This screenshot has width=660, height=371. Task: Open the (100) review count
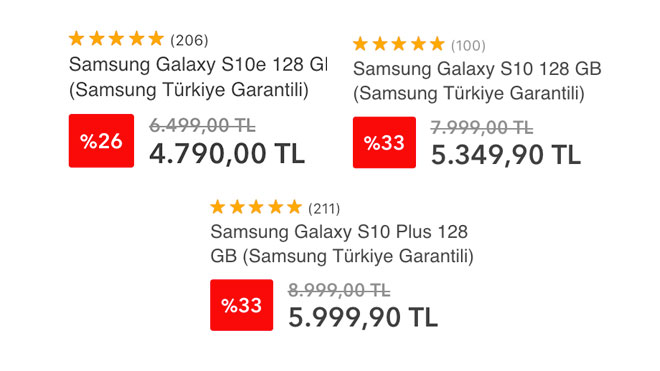coord(468,45)
